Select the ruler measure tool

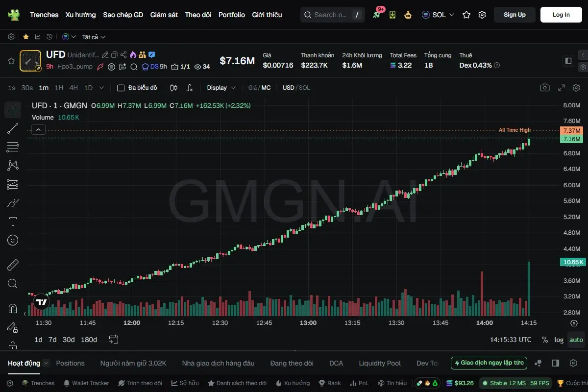point(13,265)
